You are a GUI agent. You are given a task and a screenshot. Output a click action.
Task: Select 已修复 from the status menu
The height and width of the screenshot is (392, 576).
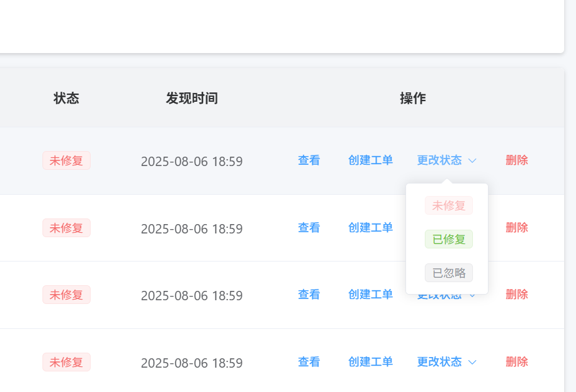pos(449,239)
